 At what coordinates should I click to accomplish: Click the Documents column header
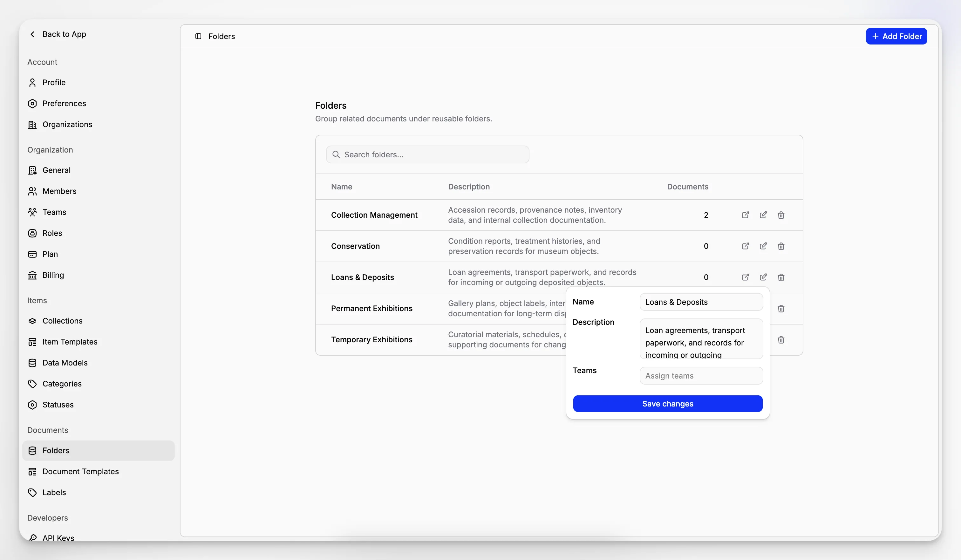(x=688, y=187)
